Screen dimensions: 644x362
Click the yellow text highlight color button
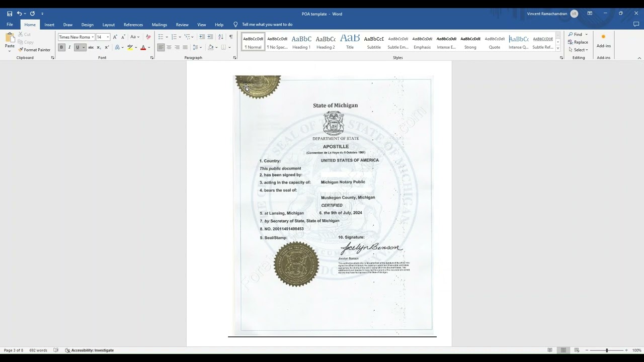tap(130, 47)
